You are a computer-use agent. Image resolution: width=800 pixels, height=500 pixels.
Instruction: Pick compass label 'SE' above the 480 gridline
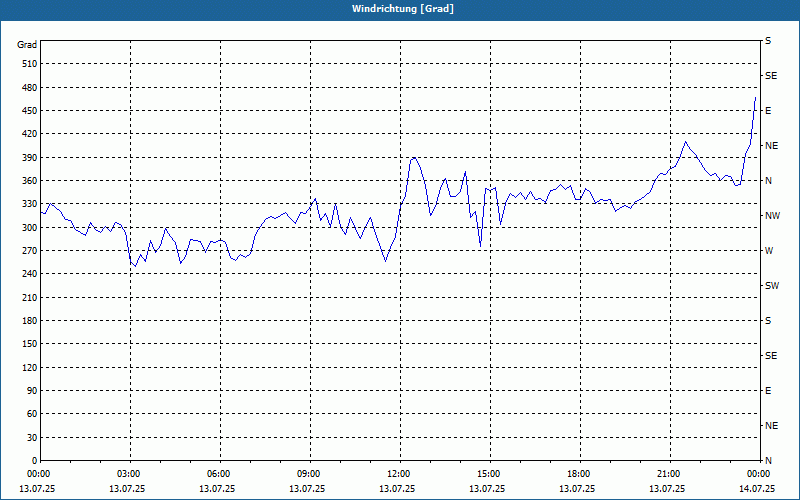[x=771, y=76]
